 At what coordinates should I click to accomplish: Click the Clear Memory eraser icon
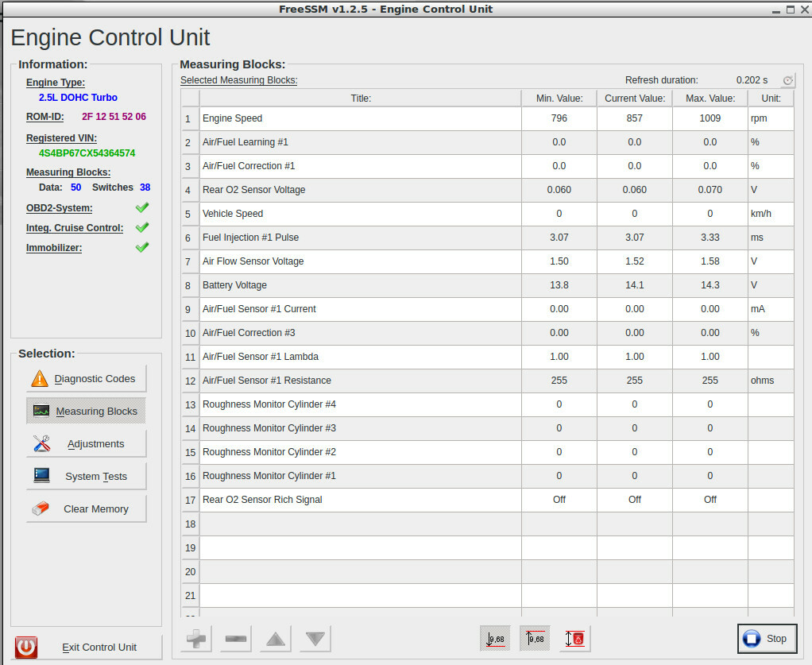[x=41, y=508]
